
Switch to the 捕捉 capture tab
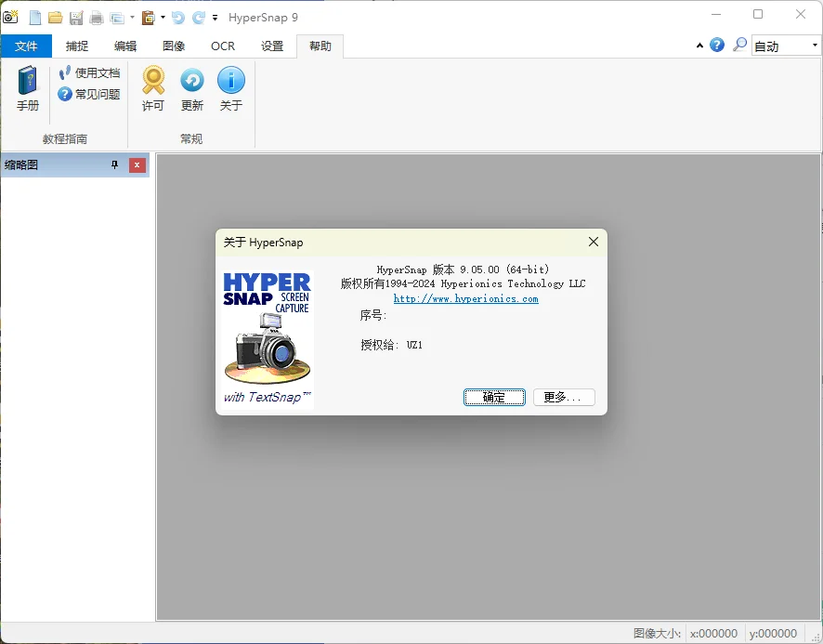tap(75, 45)
